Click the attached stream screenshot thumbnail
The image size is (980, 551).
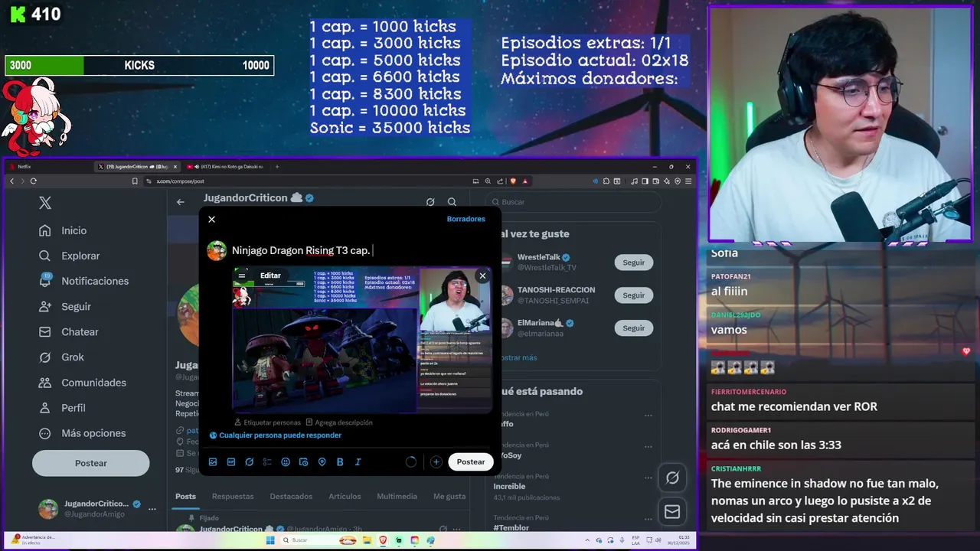pos(363,340)
